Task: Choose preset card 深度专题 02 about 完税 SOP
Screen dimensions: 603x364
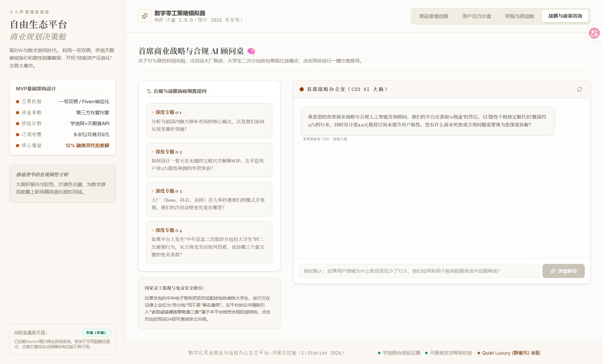Action: point(209,160)
